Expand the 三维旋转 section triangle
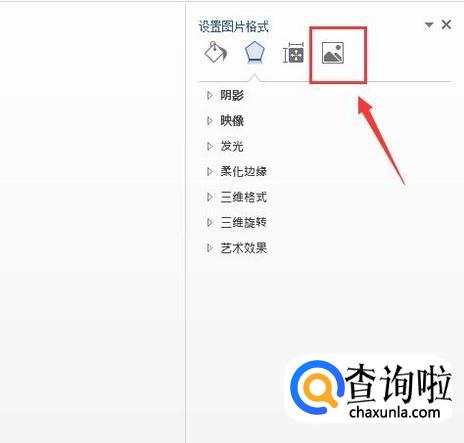Viewport: 464px width, 443px height. 209,222
